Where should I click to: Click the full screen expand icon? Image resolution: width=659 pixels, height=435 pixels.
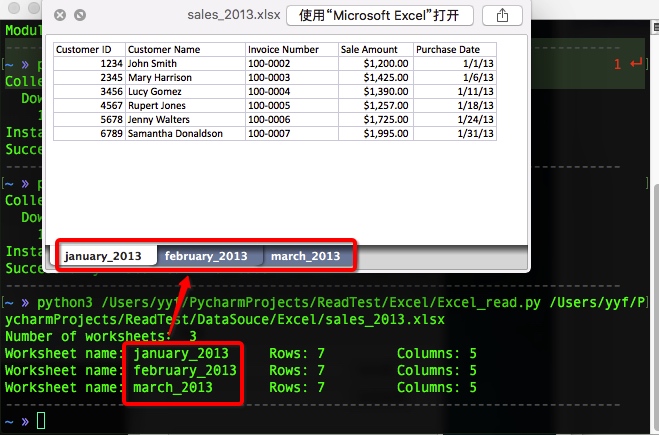pyautogui.click(x=80, y=16)
